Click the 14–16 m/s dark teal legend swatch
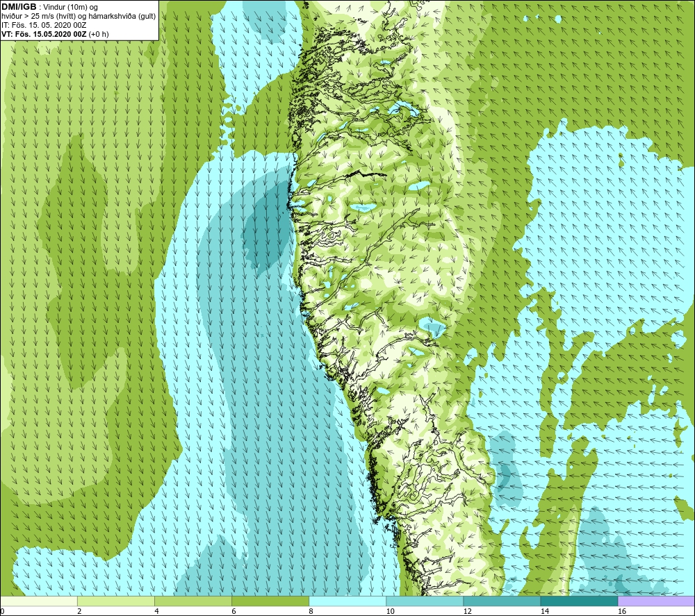This screenshot has height=616, width=695. point(579,601)
